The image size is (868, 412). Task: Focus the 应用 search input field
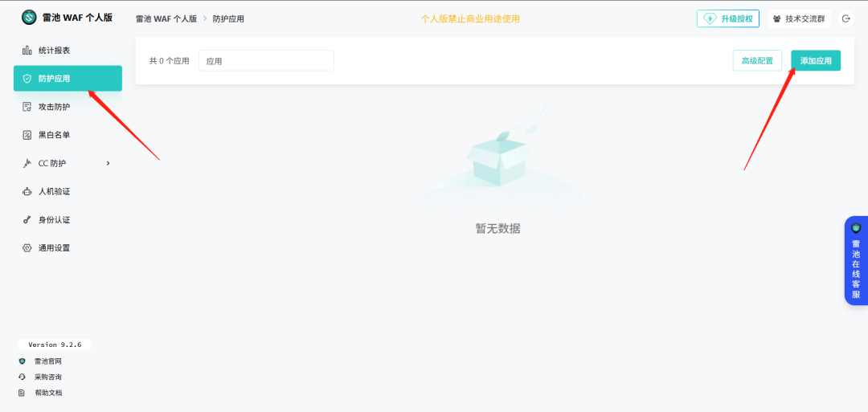click(266, 61)
